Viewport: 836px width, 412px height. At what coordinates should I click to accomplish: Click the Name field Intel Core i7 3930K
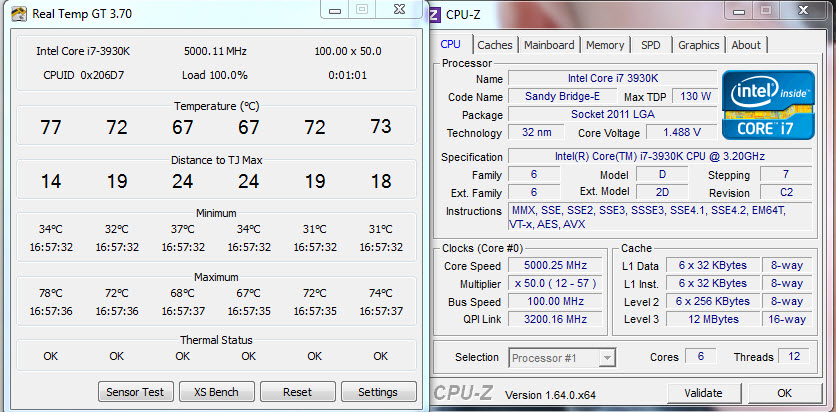pos(613,78)
